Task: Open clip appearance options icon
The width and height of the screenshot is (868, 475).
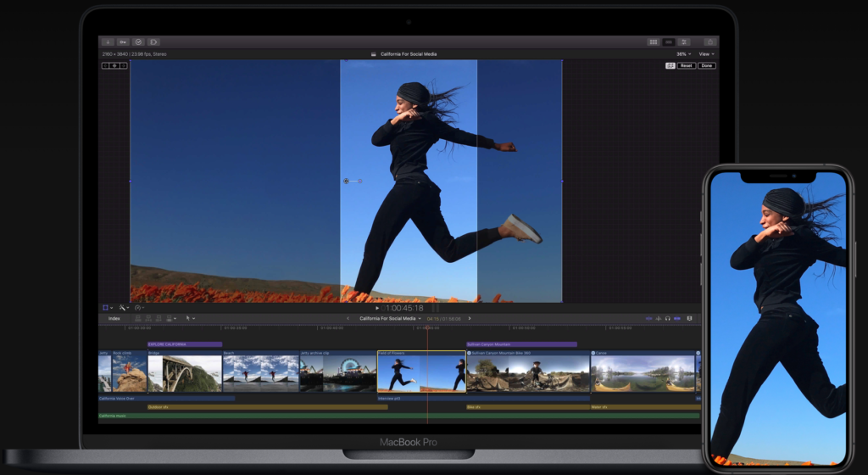Action: (690, 318)
